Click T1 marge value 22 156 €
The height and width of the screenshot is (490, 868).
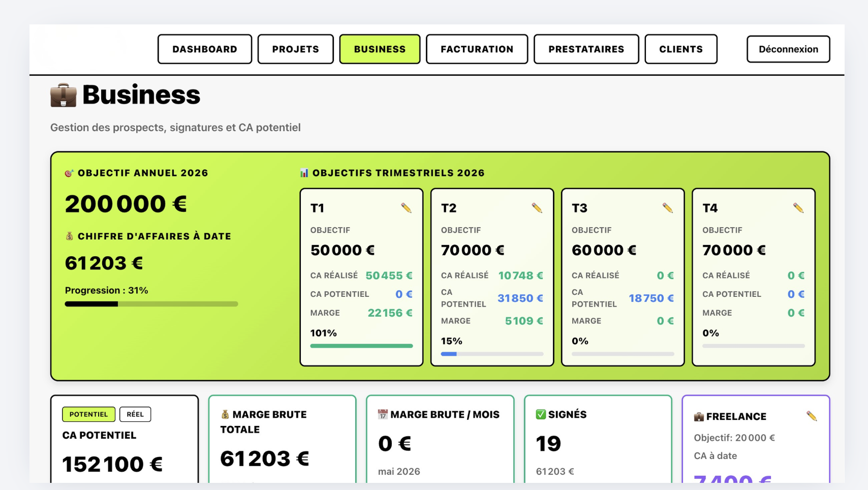click(x=390, y=313)
